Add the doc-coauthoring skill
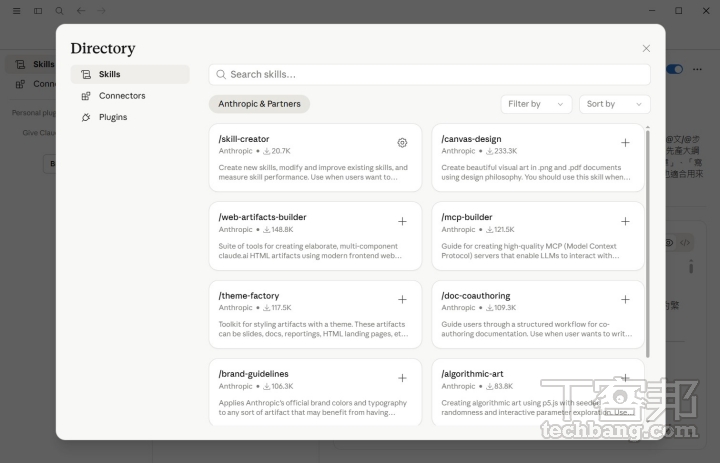Screen dimensions: 720x463 pyautogui.click(x=625, y=299)
